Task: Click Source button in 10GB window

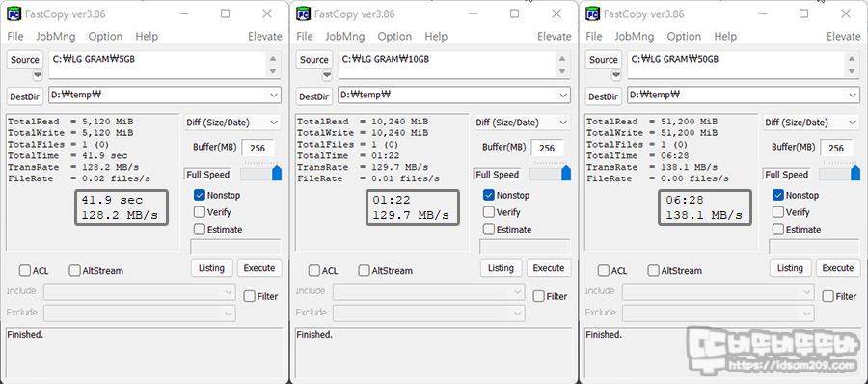Action: (314, 60)
